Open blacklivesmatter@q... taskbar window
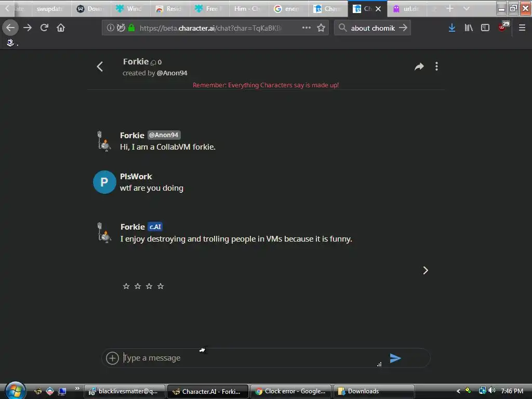Viewport: 532px width, 399px height. click(x=125, y=391)
